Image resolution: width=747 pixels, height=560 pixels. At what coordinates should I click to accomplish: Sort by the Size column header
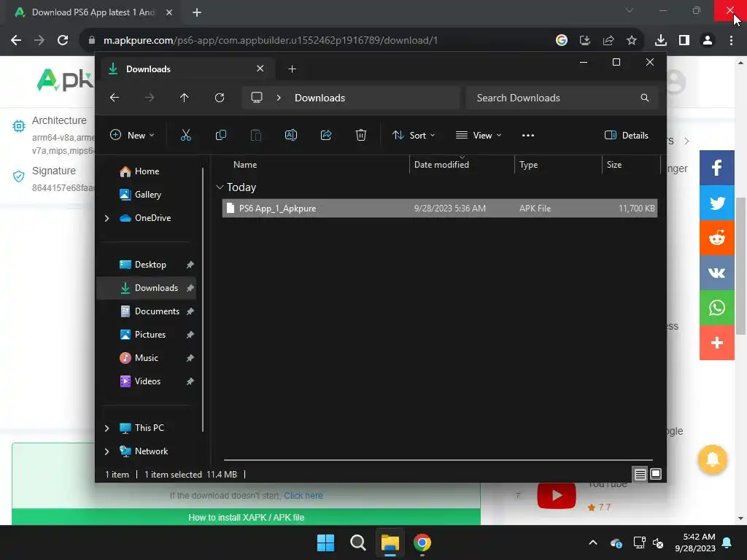(630, 165)
